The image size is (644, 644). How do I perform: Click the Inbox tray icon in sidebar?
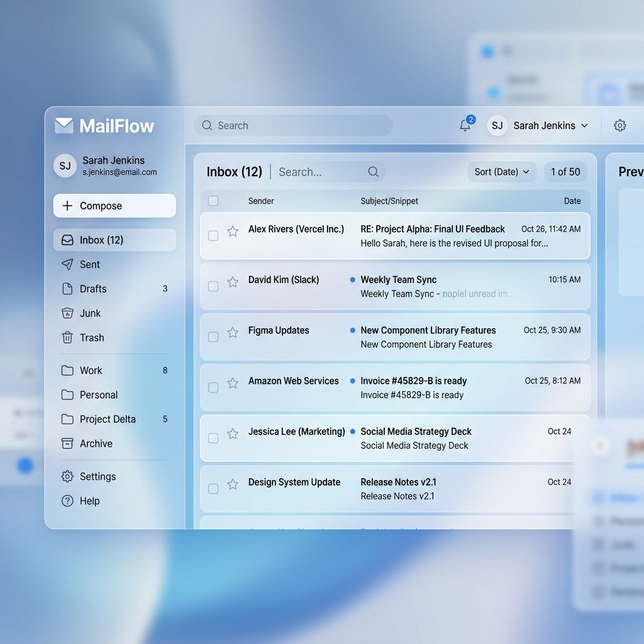[x=67, y=240]
